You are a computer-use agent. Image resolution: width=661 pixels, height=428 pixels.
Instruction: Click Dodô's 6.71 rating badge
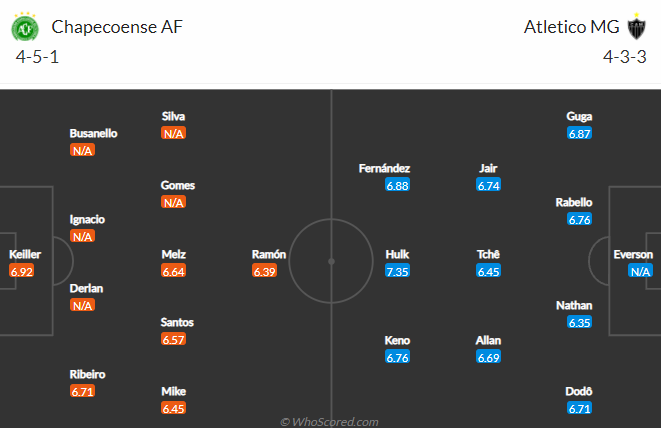[x=579, y=408]
